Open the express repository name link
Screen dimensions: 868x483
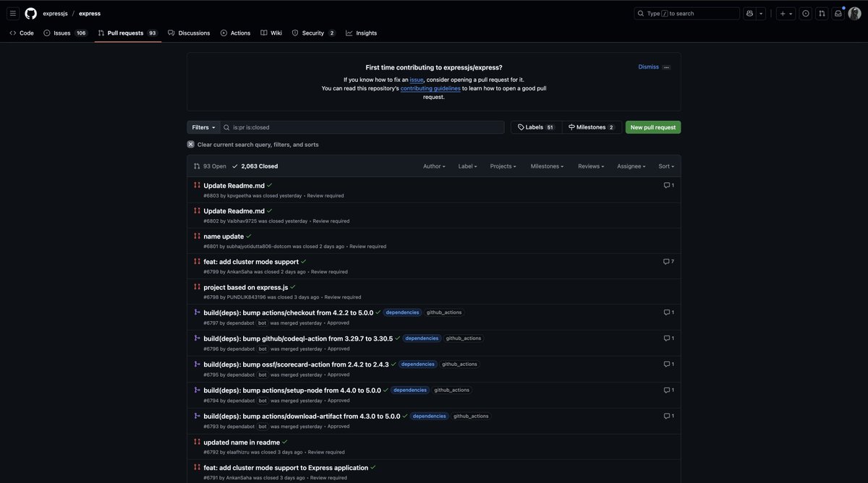[x=90, y=13]
